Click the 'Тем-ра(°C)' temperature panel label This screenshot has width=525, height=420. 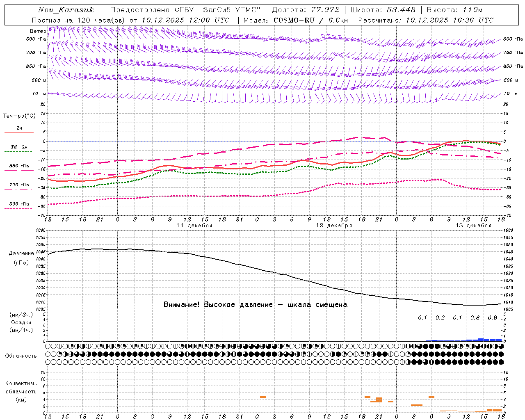point(19,116)
